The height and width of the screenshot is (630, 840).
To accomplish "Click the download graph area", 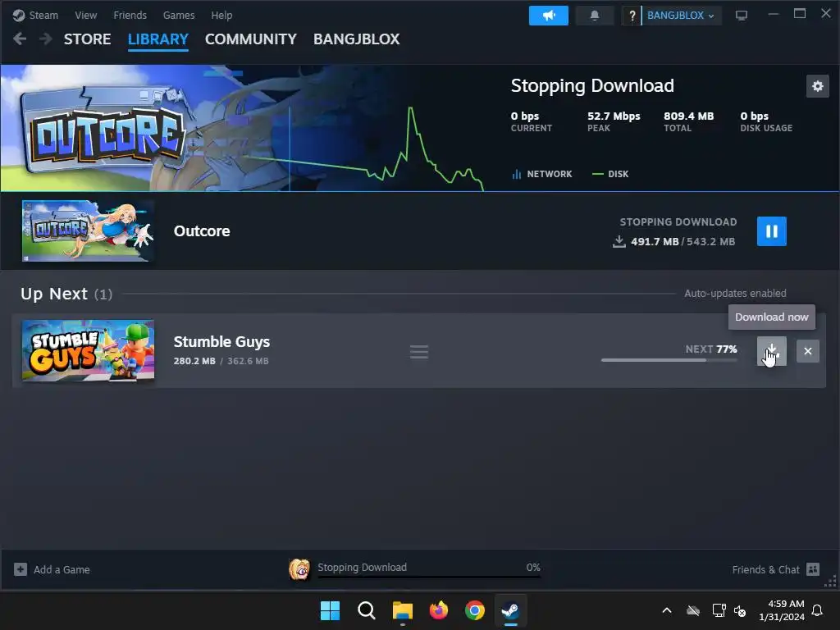I will coord(387,148).
